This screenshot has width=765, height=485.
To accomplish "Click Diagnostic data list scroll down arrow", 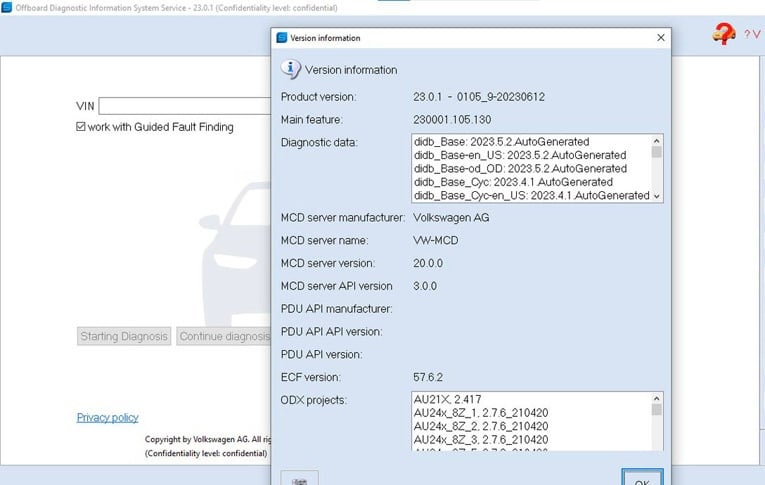I will tap(657, 196).
